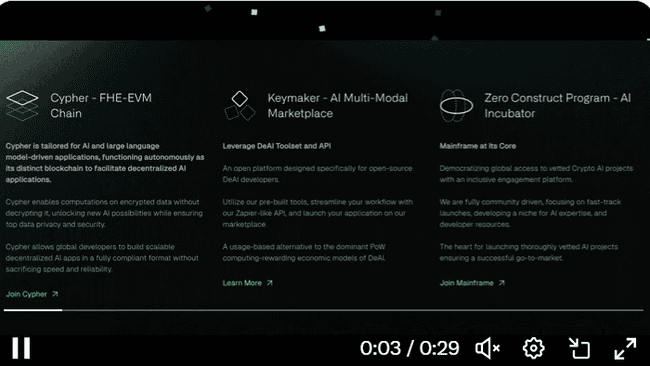Click the arrow icon beside Join Cypher

pos(55,294)
